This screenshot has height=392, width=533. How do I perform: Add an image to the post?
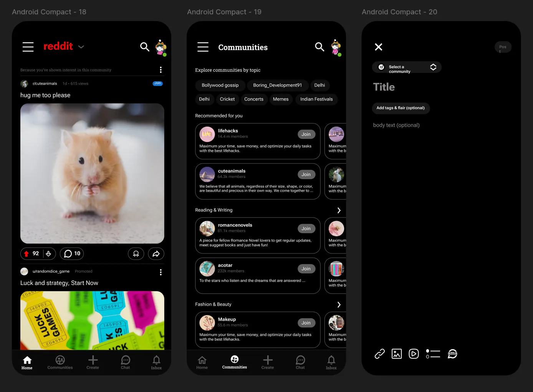[397, 354]
